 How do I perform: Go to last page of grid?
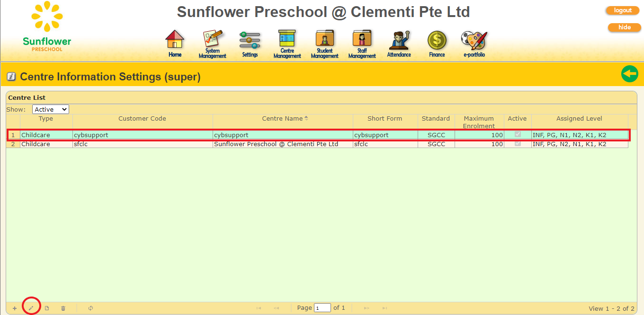[385, 308]
